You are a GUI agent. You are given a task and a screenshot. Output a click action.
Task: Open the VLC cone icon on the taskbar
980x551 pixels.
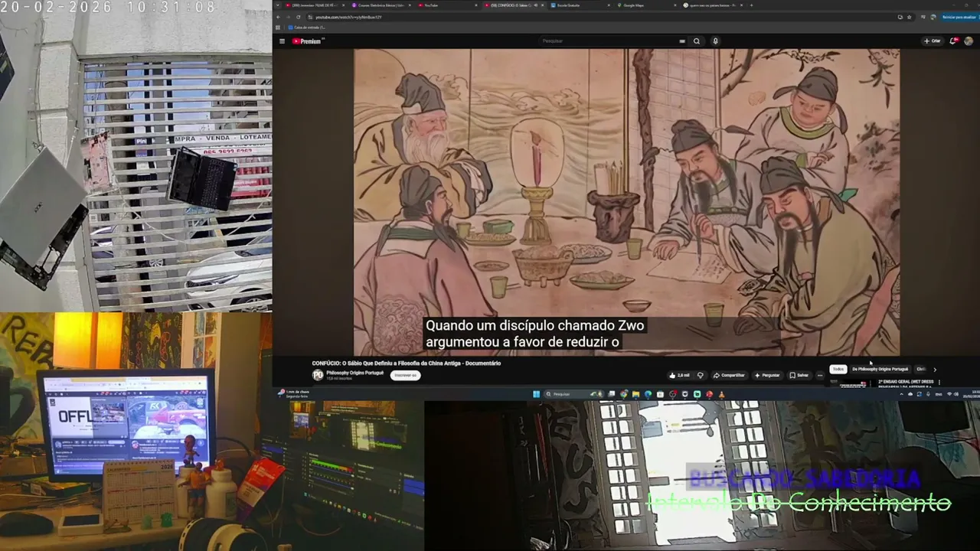(721, 394)
